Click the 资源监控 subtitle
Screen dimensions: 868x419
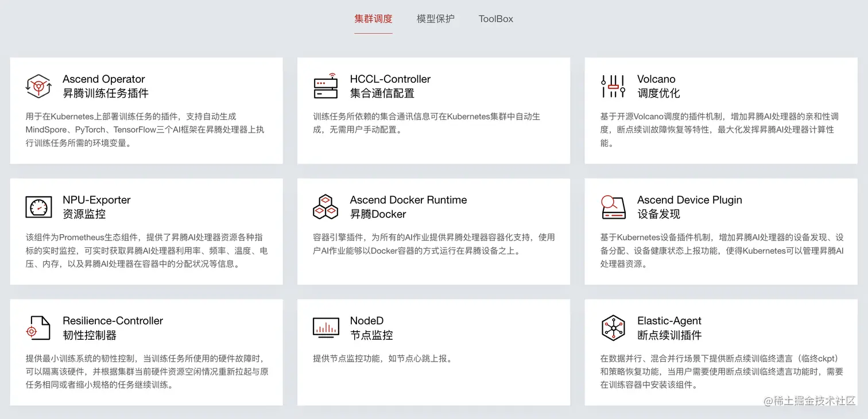point(84,214)
